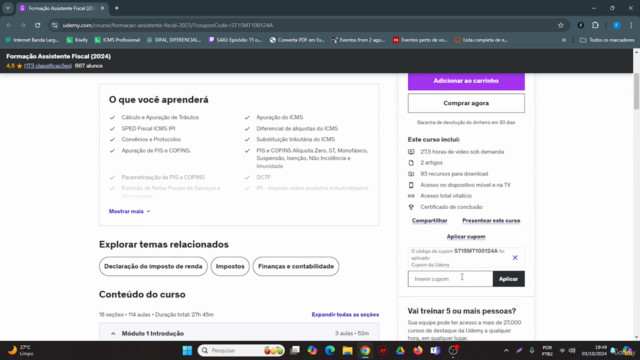The image size is (640, 360).
Task: Click Expandir todas as seções link
Action: 345,315
